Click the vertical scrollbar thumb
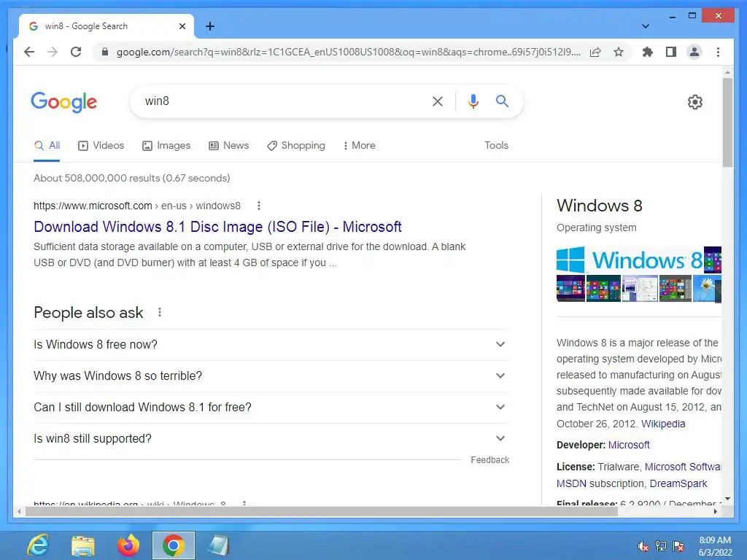 click(727, 122)
